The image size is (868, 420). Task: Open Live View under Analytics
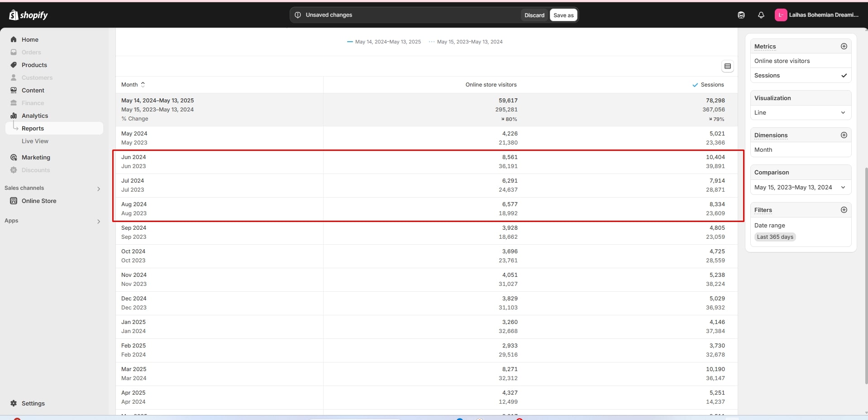[35, 141]
